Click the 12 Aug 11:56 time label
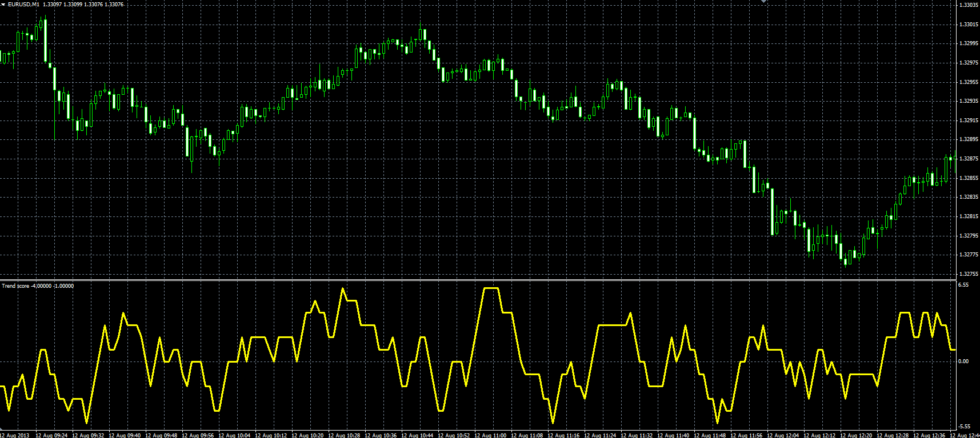Viewport: 980px width, 438px height. pyautogui.click(x=746, y=435)
